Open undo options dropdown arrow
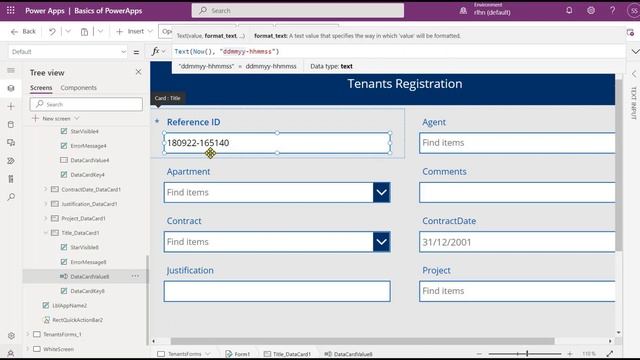 click(x=68, y=31)
